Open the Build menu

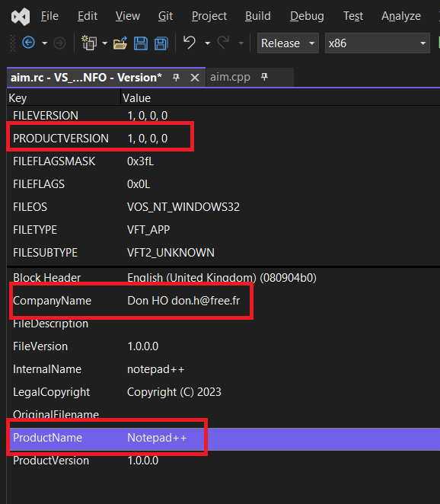coord(258,16)
